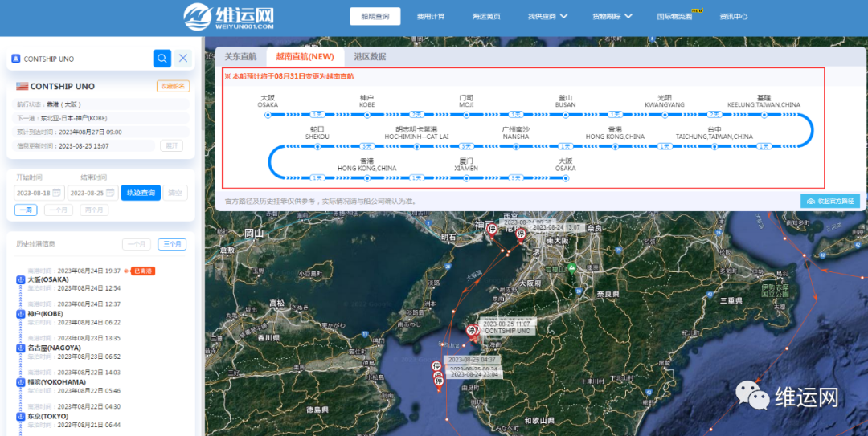Switch to 关东直航 route tab
This screenshot has width=868, height=436.
240,56
